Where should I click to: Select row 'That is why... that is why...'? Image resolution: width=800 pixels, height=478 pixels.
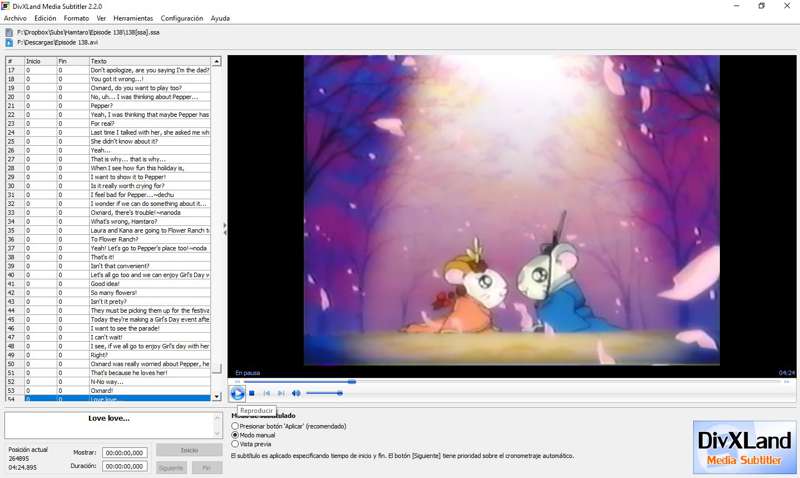coord(108,159)
